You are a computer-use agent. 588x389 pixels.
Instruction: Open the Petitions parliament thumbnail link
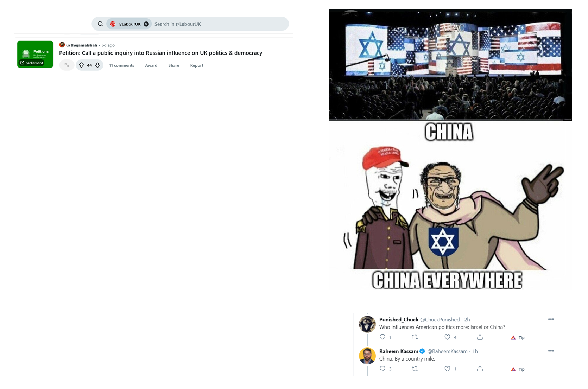pyautogui.click(x=35, y=54)
